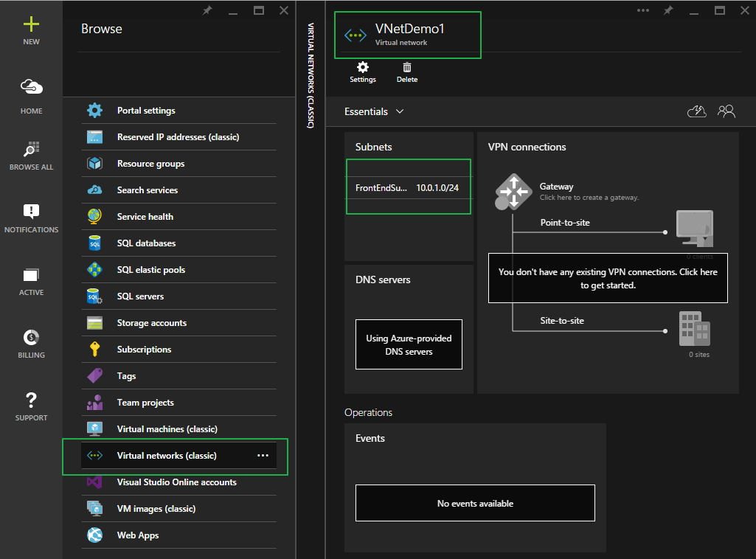Click the Portal settings gear icon

[x=94, y=111]
